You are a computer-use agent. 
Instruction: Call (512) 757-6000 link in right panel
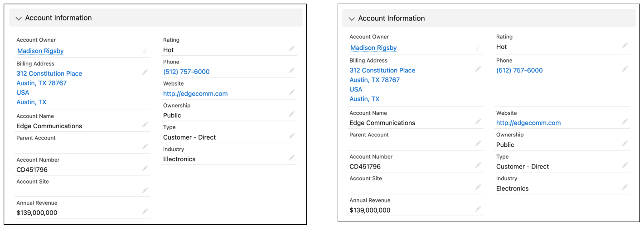pos(519,71)
